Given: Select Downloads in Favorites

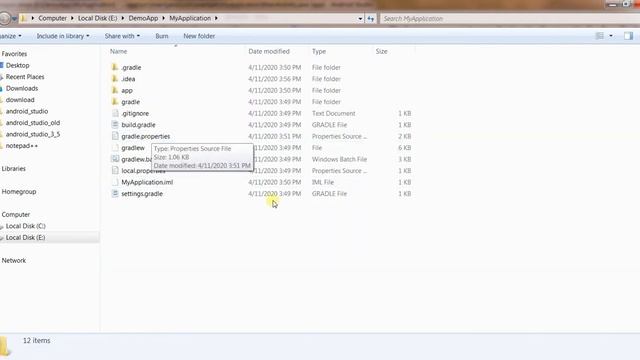Looking at the screenshot, I should [x=22, y=88].
